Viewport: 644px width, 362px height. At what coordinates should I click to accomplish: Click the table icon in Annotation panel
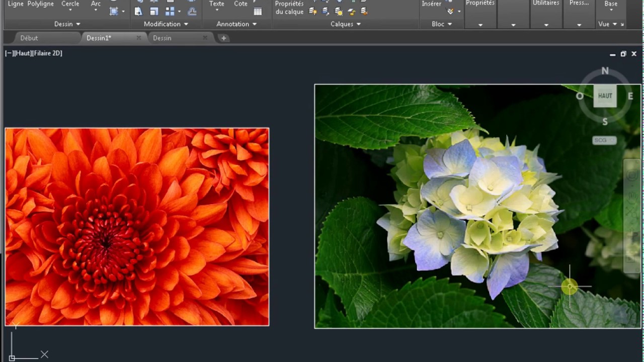tap(258, 11)
